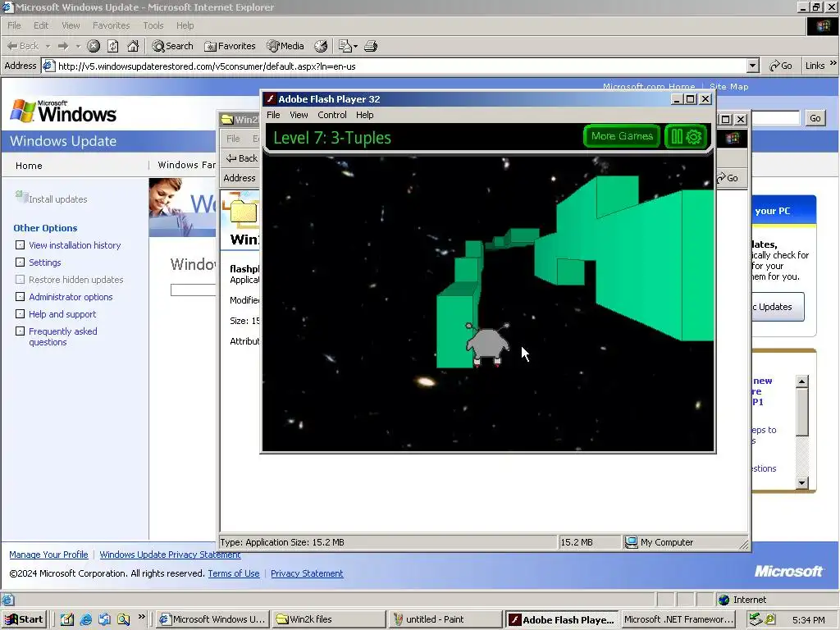Open the Tools menu in Internet Explorer

click(153, 25)
